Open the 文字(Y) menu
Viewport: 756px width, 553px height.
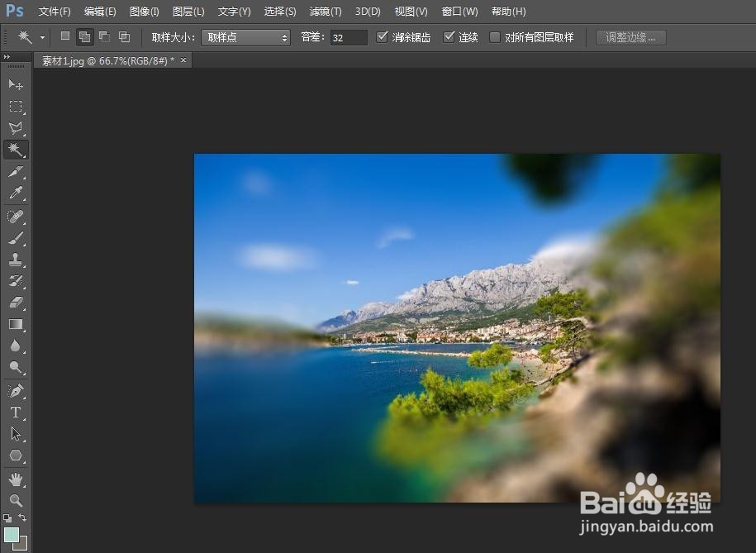235,11
